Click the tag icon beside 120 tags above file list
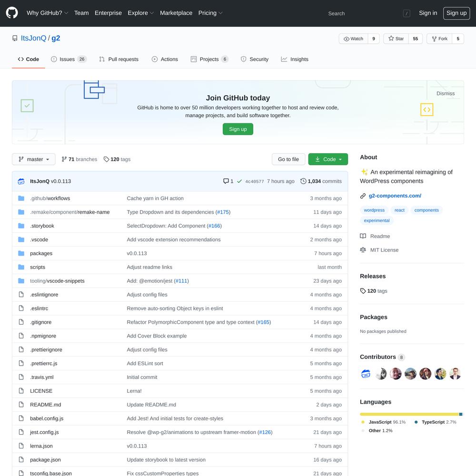 (106, 159)
